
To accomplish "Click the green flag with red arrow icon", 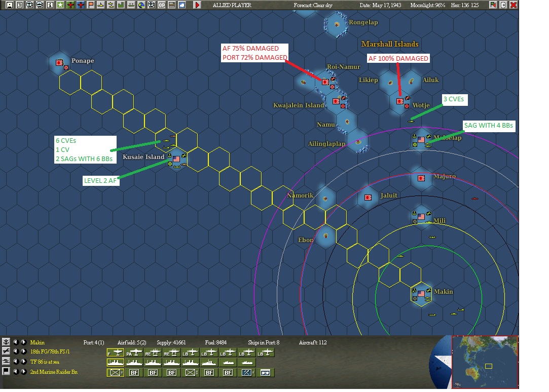I will click(x=493, y=5).
